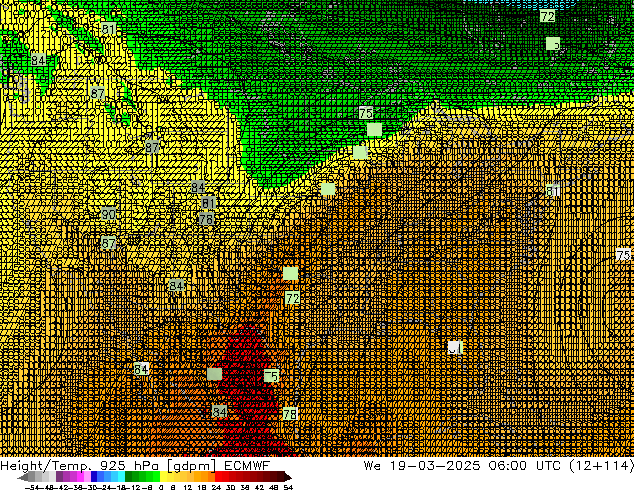Image resolution: width=634 pixels, height=490 pixels.
Task: Click the '90' height contour label
Action: 108,214
